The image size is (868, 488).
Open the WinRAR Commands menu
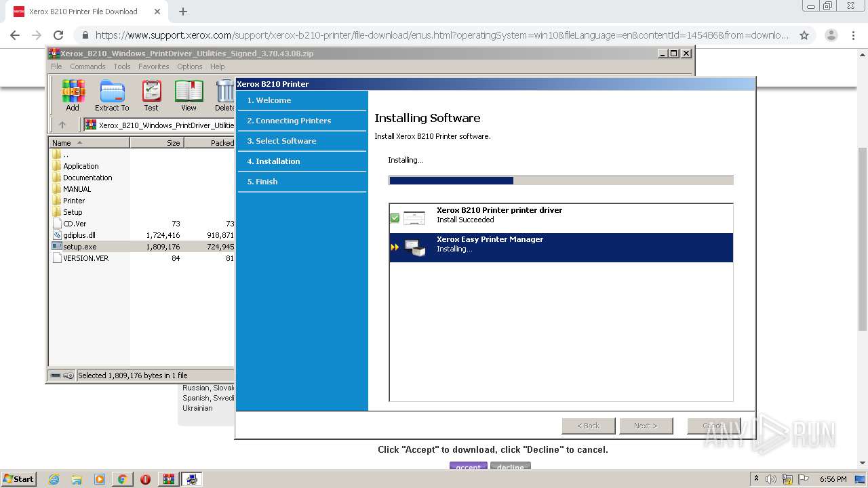point(87,66)
